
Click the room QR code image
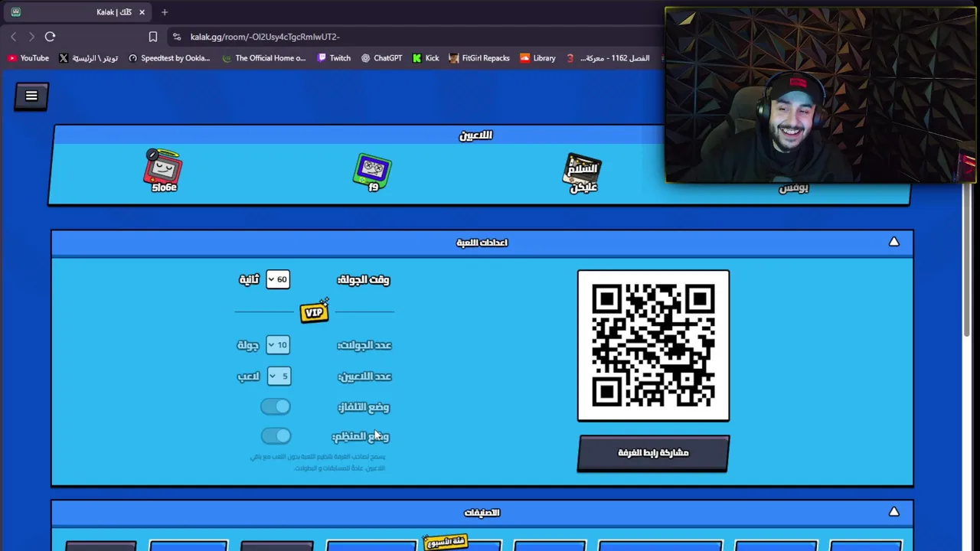[653, 345]
